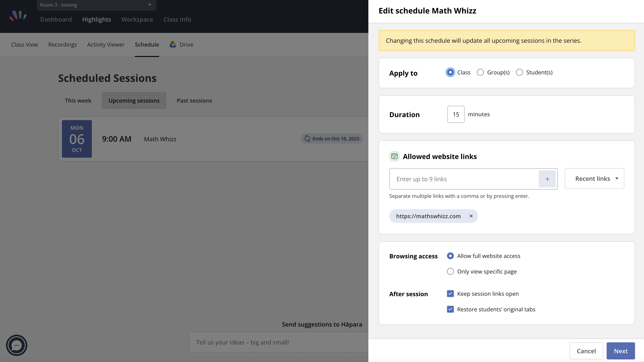Open the chat support bubble icon
This screenshot has width=644, height=362.
tap(16, 345)
